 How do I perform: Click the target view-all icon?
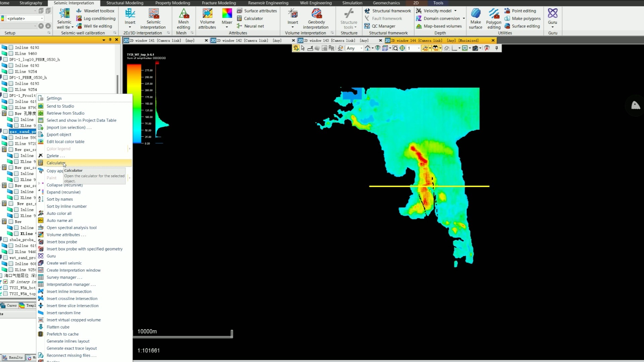pos(402,48)
